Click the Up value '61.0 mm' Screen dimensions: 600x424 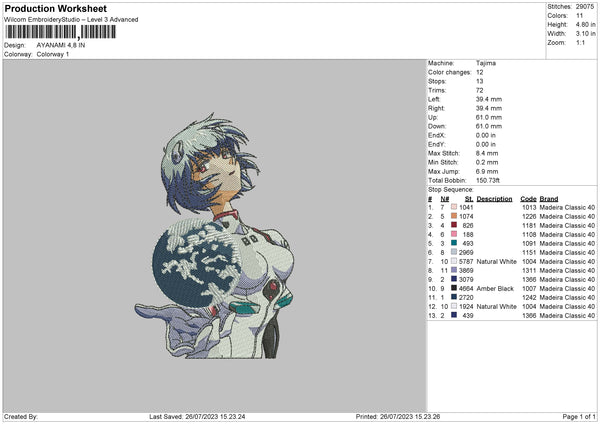click(489, 117)
